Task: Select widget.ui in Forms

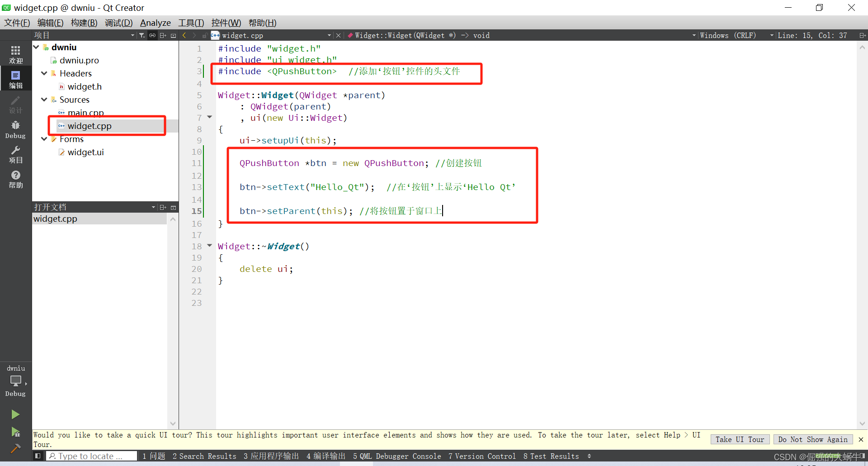Action: coord(85,152)
